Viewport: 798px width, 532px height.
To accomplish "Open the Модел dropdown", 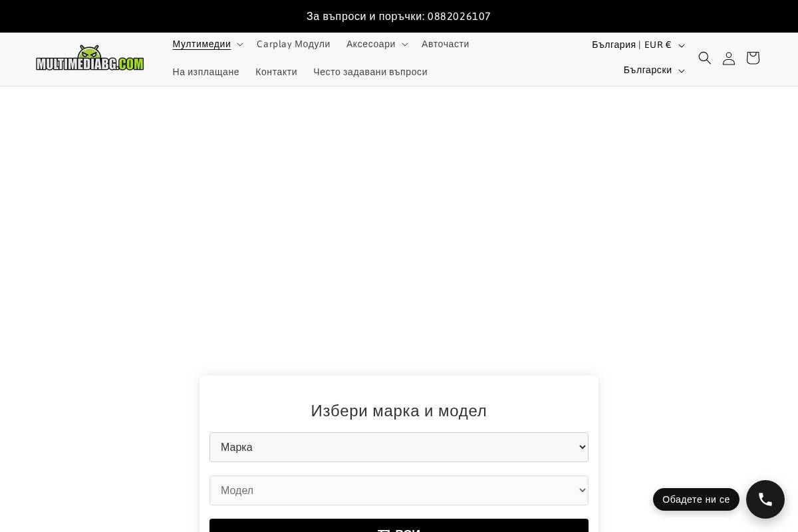I will point(399,490).
